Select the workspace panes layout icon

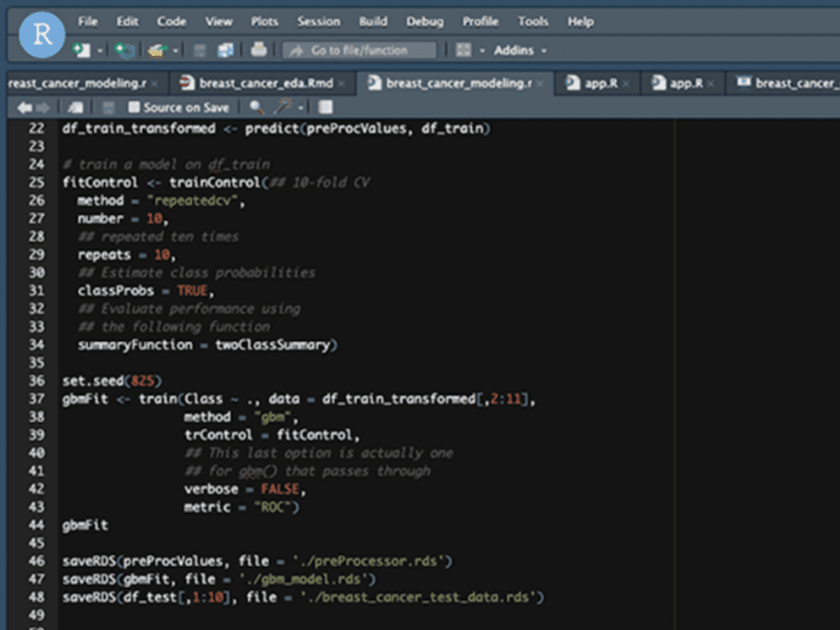point(463,50)
